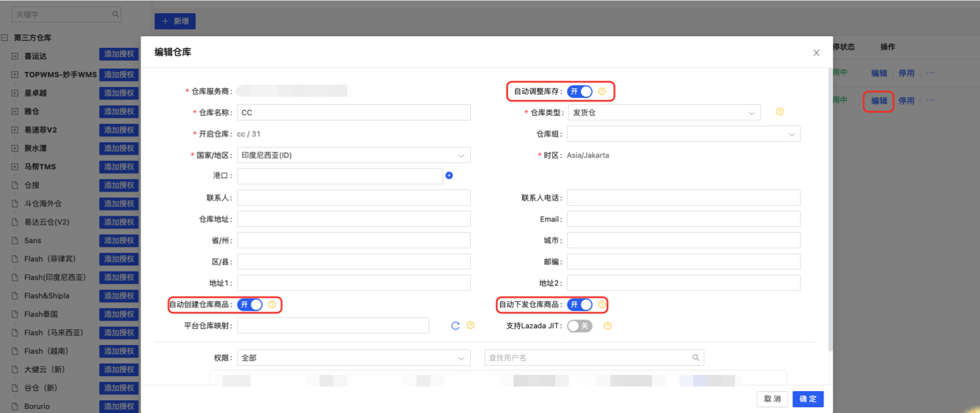Expand the 雅仓 tree node
The image size is (980, 413).
15,111
